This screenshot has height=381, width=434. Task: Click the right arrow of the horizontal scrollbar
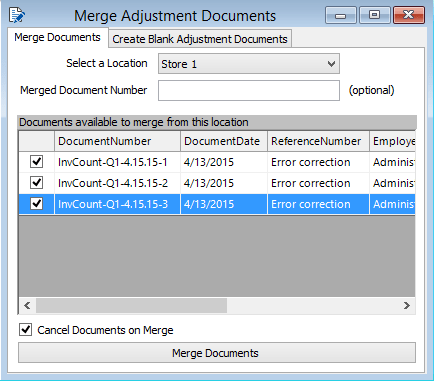click(x=407, y=305)
